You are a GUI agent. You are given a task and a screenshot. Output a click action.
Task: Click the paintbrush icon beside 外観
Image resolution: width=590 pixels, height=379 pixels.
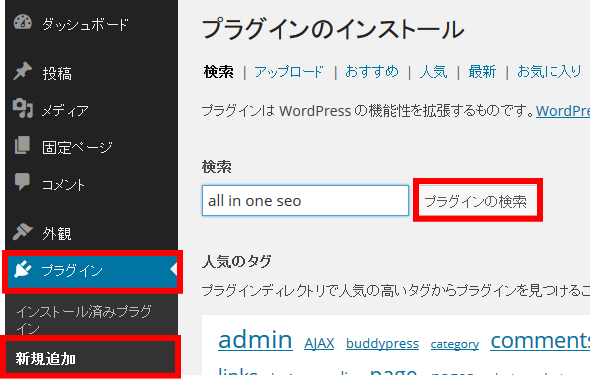point(23,231)
